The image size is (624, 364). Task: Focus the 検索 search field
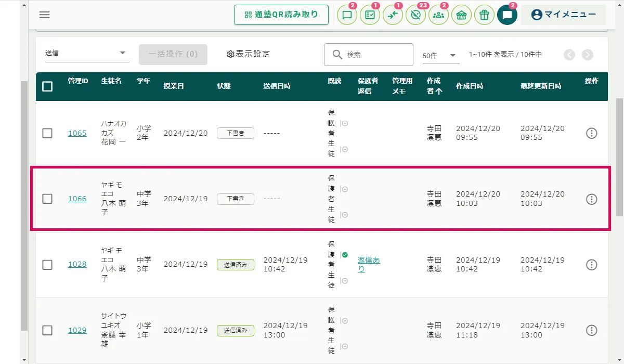click(369, 55)
